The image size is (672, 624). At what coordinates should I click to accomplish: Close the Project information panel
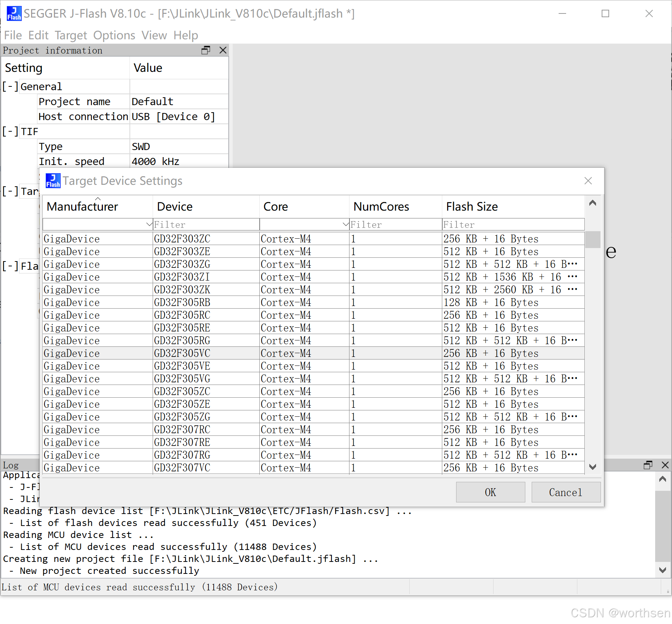click(x=223, y=50)
